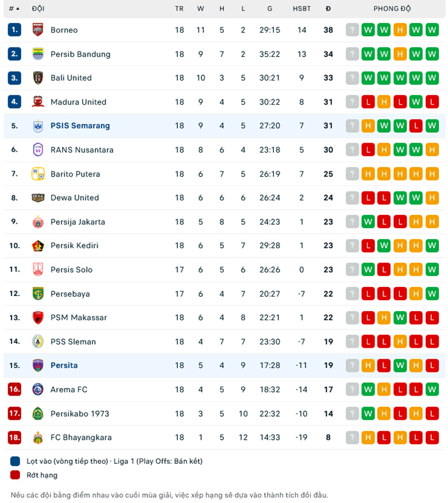Click the Borneo club crest

click(x=36, y=30)
